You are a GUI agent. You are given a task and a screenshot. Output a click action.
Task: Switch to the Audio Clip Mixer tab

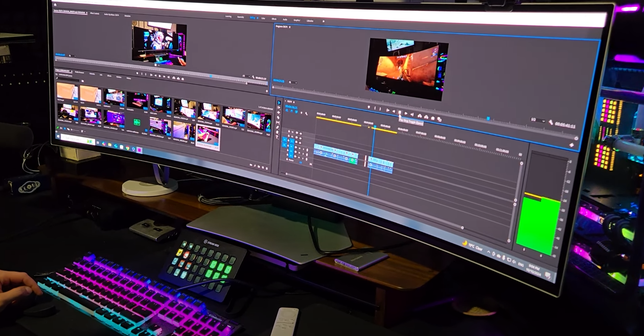coord(111,13)
